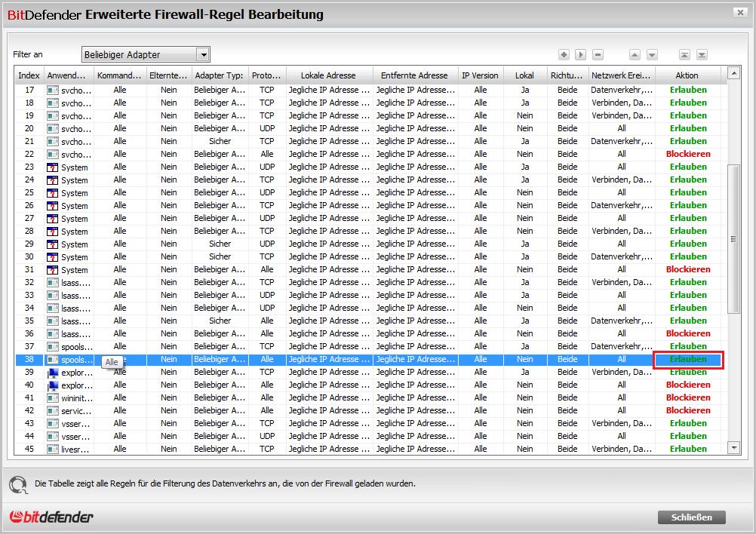Click the edit rule arrow icon

[580, 55]
